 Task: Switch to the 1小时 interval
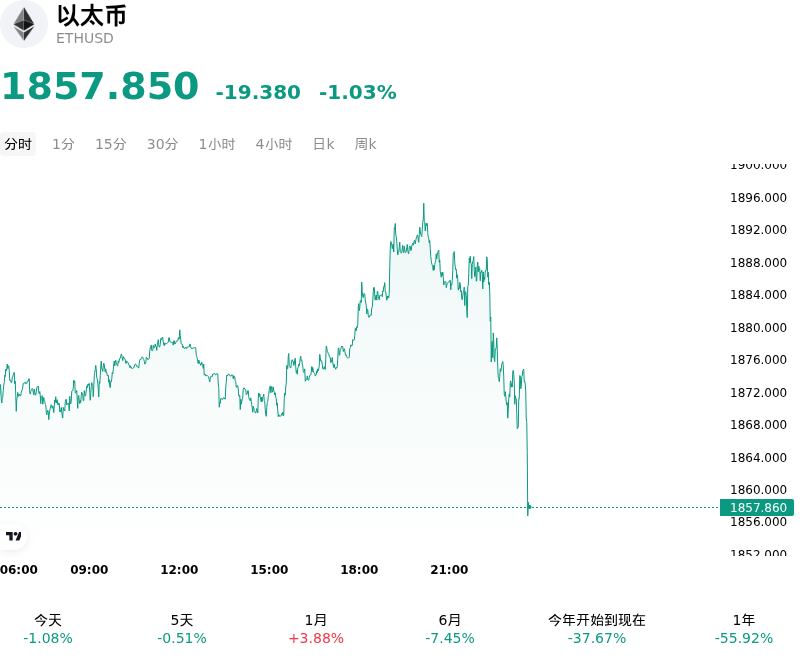[217, 144]
